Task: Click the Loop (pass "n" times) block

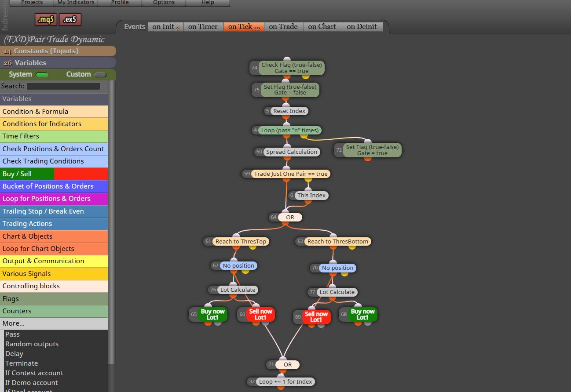Action: point(290,131)
